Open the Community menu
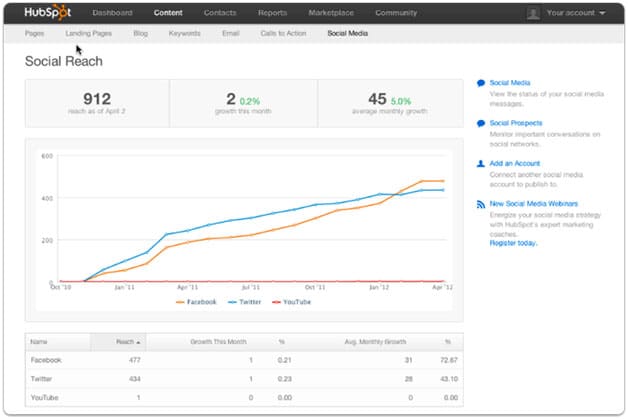 point(396,13)
